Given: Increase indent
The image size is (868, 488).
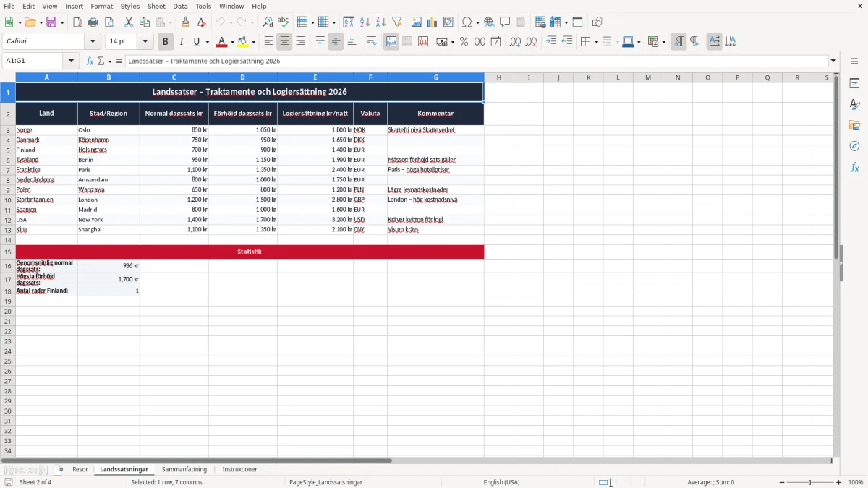Looking at the screenshot, I should tap(551, 42).
